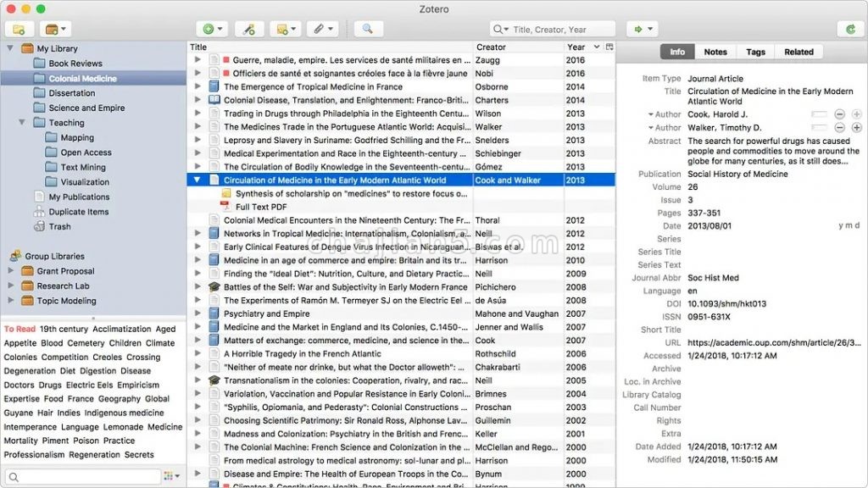Toggle the Indigenous medicine tag filter
Image resolution: width=868 pixels, height=488 pixels.
click(x=124, y=413)
